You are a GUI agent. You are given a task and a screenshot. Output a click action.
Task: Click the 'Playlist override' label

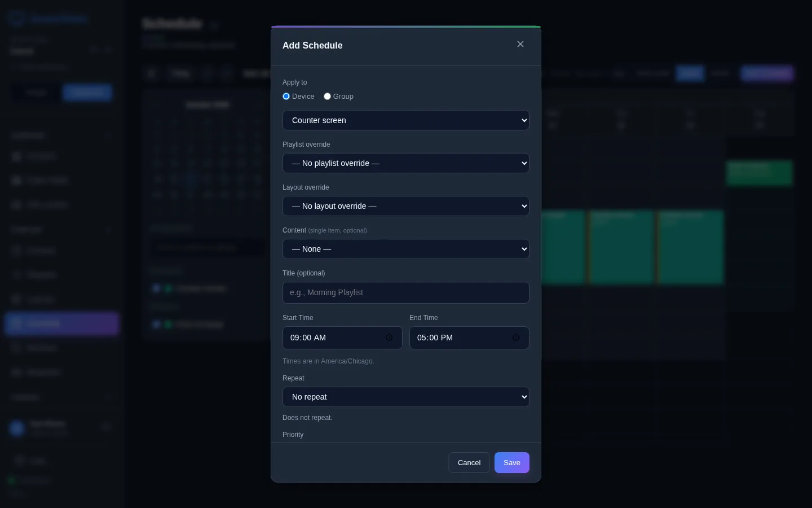point(306,144)
